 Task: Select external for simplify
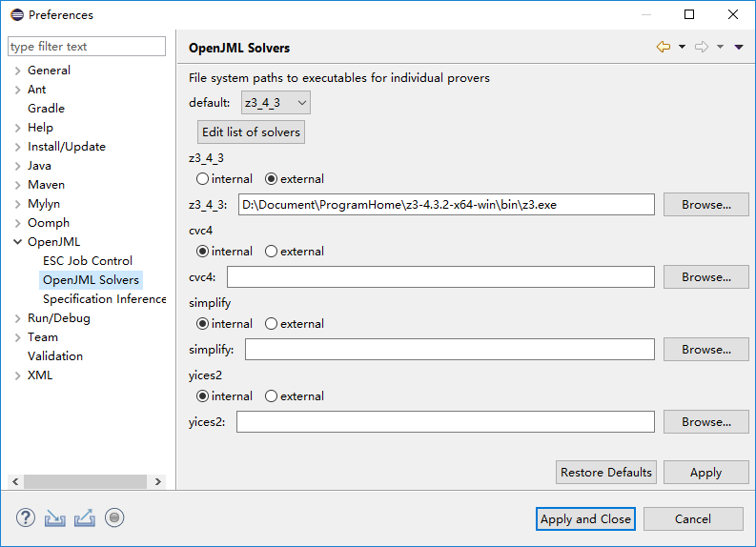[271, 323]
